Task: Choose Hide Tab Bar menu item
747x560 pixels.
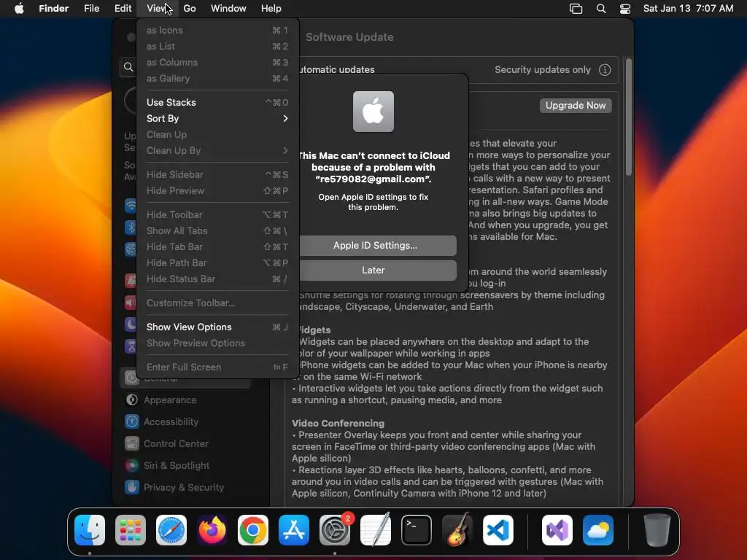Action: [217, 247]
